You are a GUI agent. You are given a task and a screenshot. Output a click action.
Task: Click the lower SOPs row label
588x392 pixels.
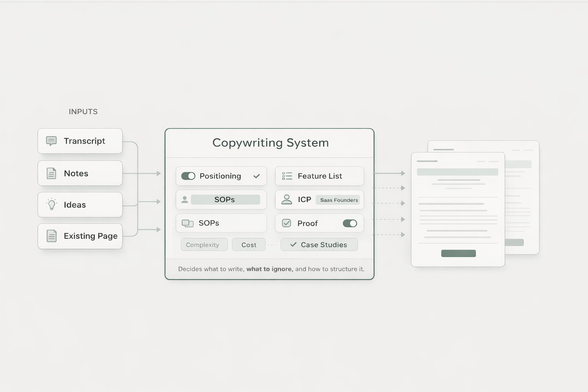tap(209, 223)
